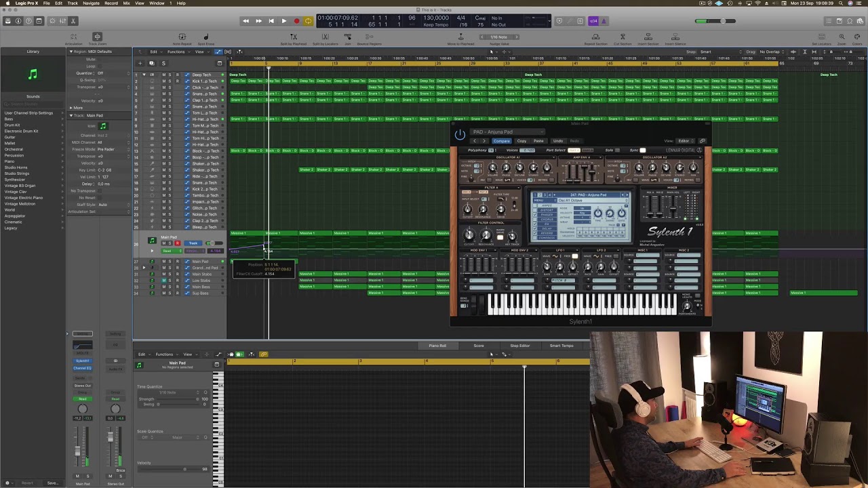Open the Loop Browser icon
The width and height of the screenshot is (868, 488).
click(849, 21)
